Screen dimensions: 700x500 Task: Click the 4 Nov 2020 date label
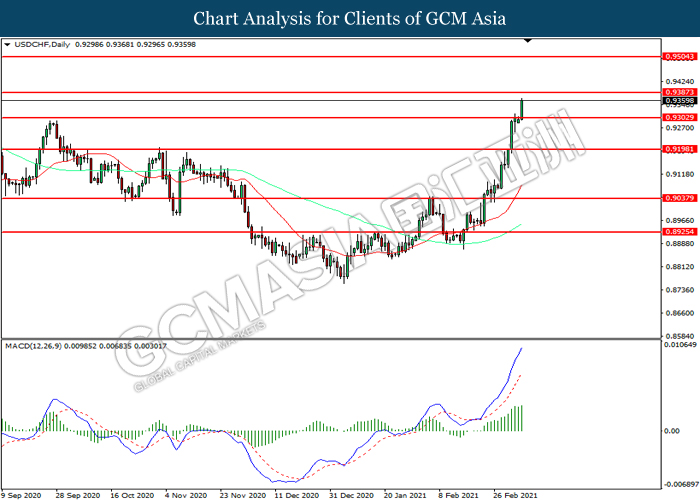(186, 495)
